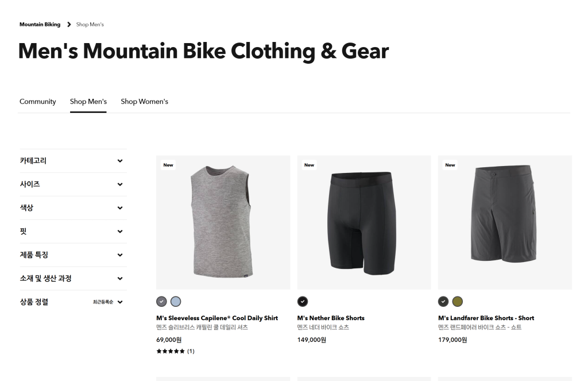
Task: Click the breadcrumb chevron arrow icon
Action: 69,25
